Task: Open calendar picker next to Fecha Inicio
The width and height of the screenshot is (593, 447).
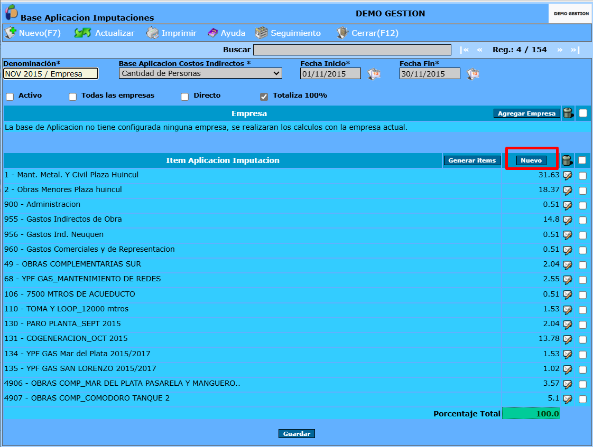Action: coord(374,74)
